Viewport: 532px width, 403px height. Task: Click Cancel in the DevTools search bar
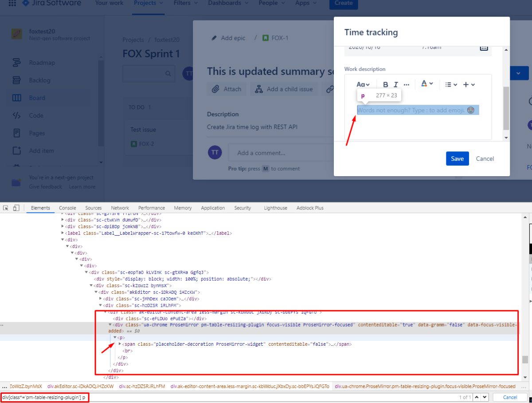tap(510, 397)
